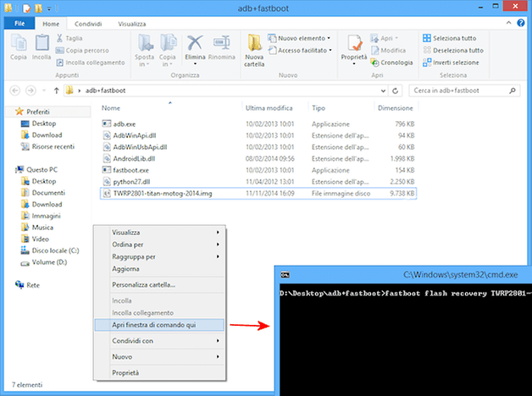
Task: Switch to Condividi tab
Action: tap(88, 24)
